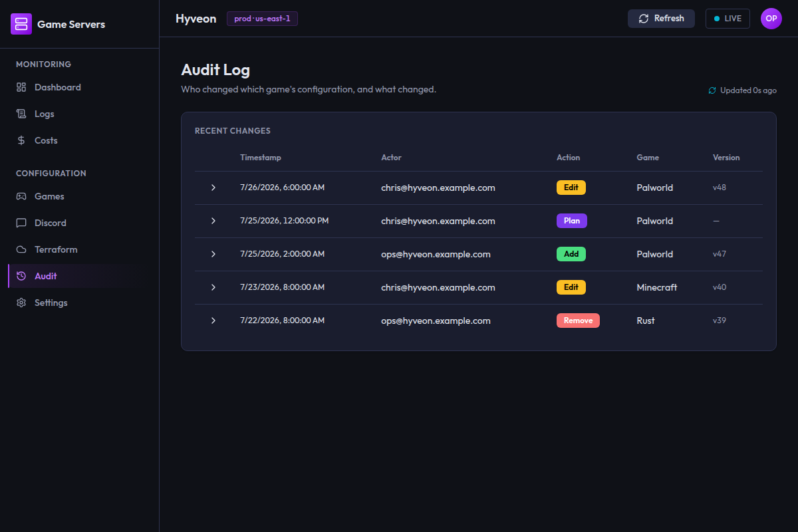Click the Games controller icon
Screen dimensions: 798x532
coord(21,196)
